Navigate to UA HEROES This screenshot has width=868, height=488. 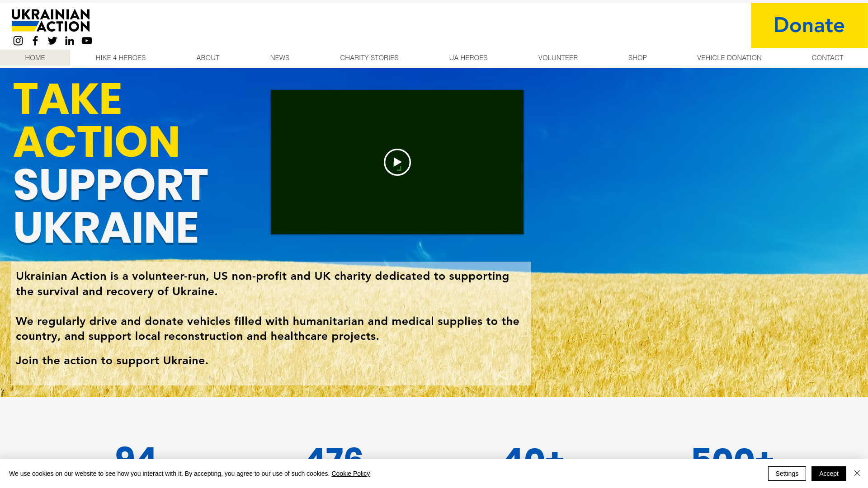click(468, 58)
